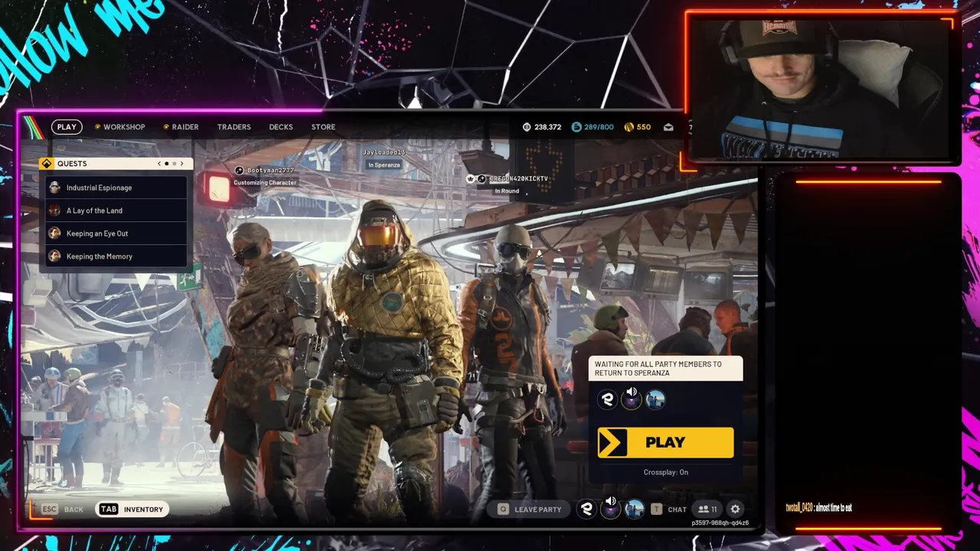
Task: Go to the TRADERS tab
Action: 234,127
